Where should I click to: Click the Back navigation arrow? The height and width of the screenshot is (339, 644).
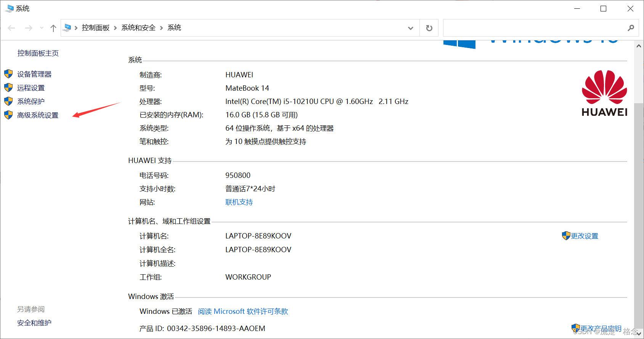(x=11, y=28)
